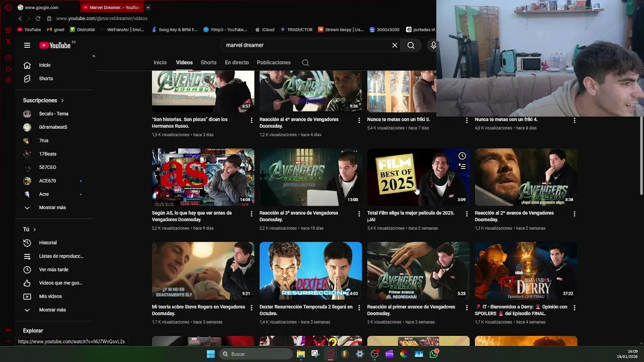Viewport: 644px width, 362px height.
Task: Open FL Studio from the taskbar
Action: coord(345,354)
